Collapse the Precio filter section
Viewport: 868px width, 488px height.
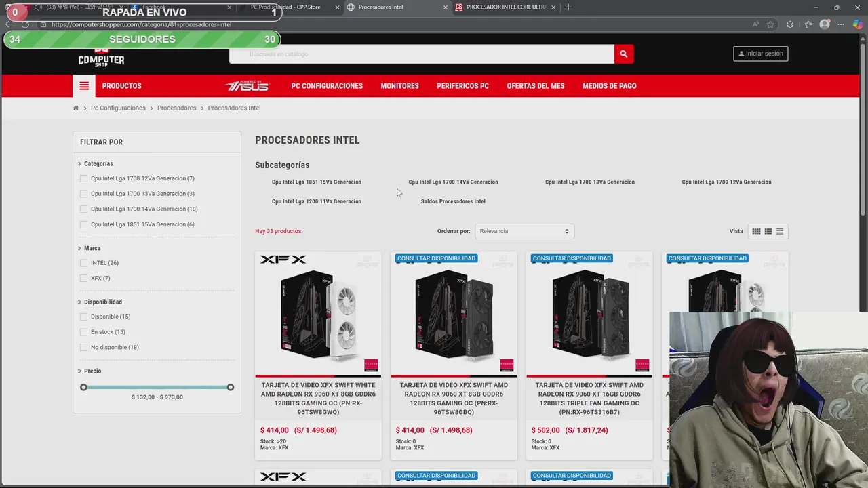pos(90,371)
